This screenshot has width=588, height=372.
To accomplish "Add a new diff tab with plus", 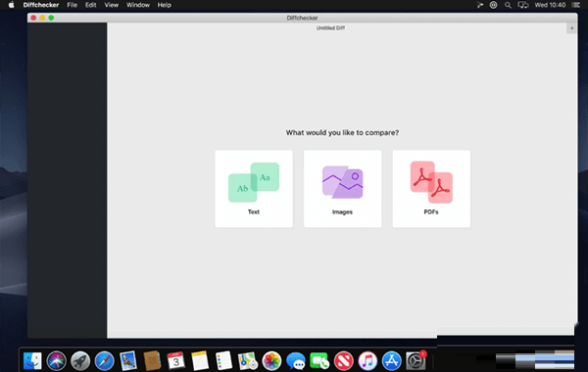I will click(572, 28).
